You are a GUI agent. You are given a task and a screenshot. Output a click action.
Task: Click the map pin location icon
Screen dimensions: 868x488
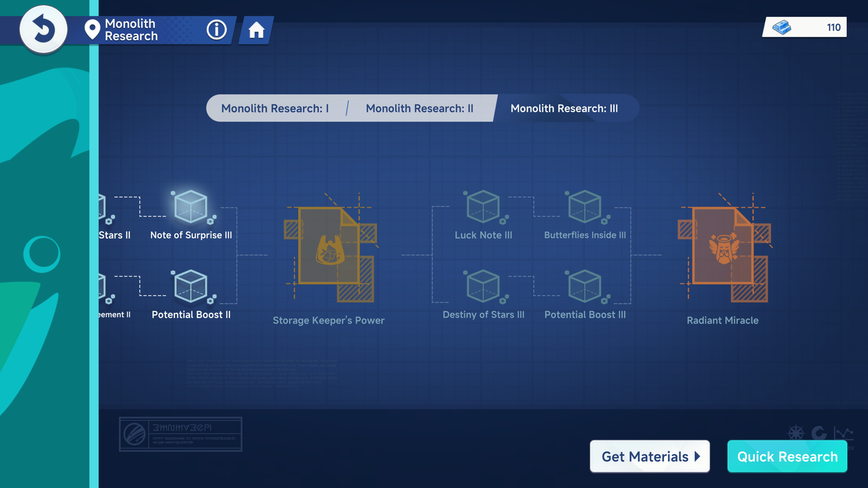(92, 29)
